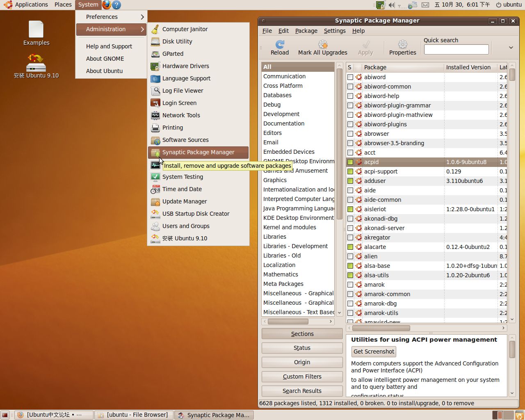Open Software Sources
The image size is (525, 420).
tap(198, 140)
